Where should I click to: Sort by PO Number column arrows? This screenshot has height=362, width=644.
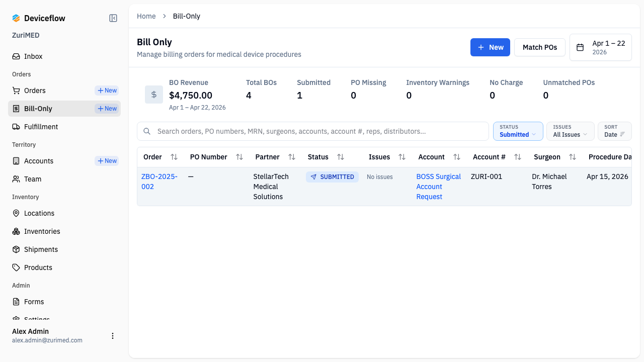(x=239, y=157)
